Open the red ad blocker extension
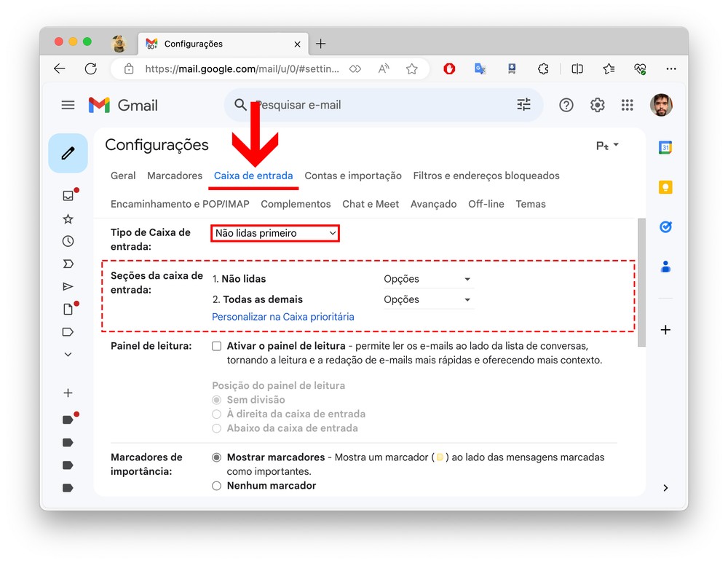The width and height of the screenshot is (728, 563). click(x=449, y=68)
